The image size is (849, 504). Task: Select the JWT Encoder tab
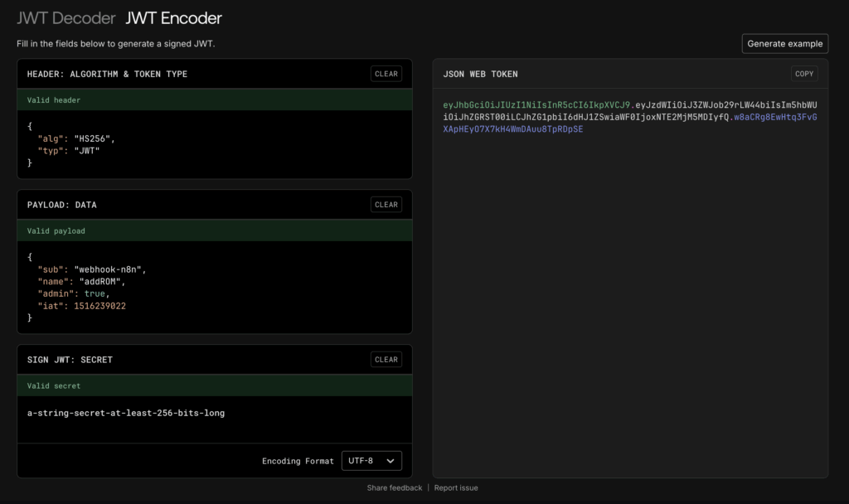click(x=173, y=18)
